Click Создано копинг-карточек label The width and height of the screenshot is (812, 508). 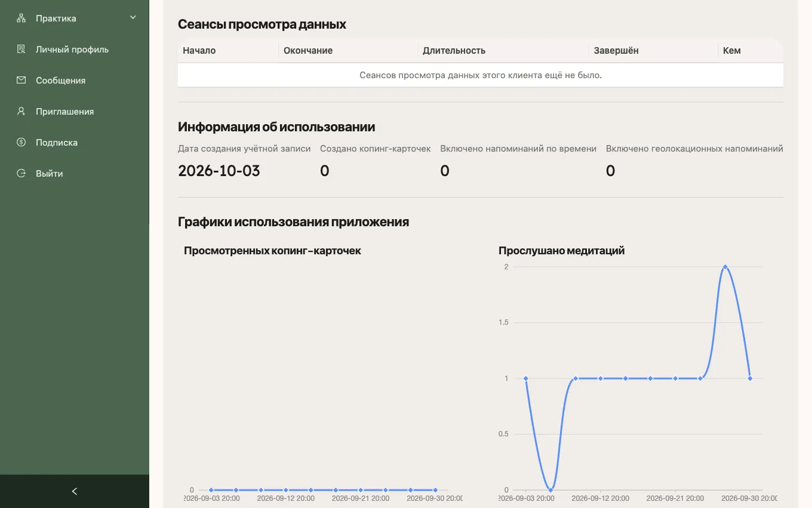pos(376,149)
